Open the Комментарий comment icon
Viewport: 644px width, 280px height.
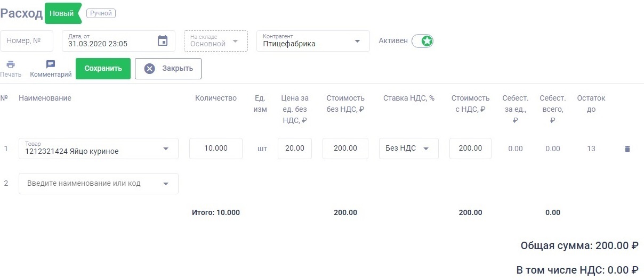tap(51, 64)
